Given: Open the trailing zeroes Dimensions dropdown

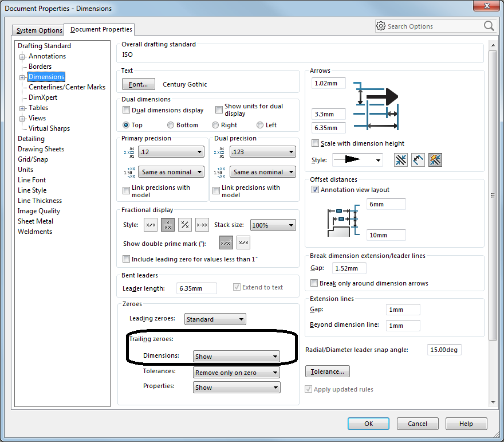Looking at the screenshot, I should [237, 357].
